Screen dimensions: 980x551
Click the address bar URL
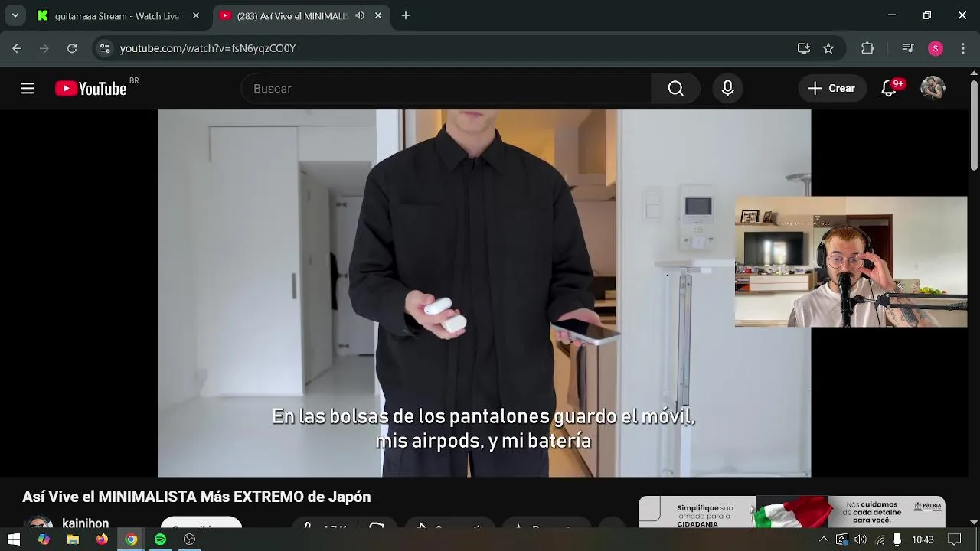(207, 48)
